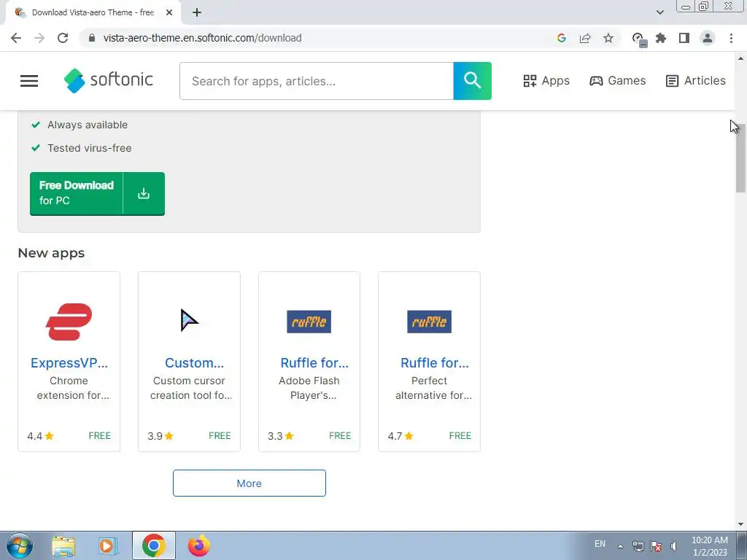Click the page scrollbar thumb

(x=741, y=157)
